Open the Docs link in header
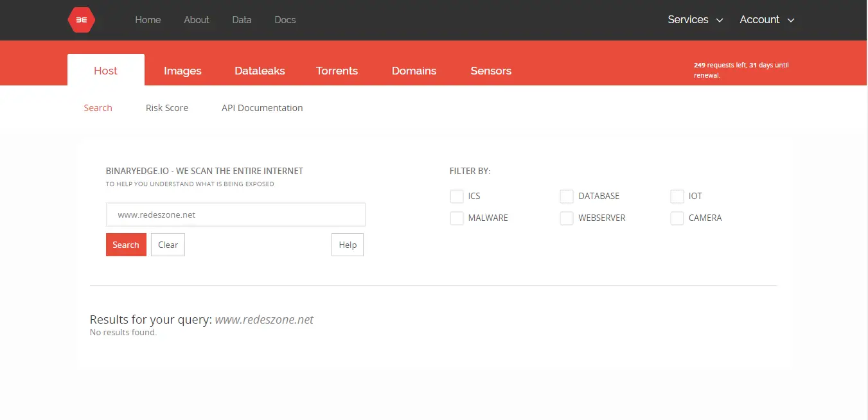Viewport: 868px width, 420px height. coord(285,20)
